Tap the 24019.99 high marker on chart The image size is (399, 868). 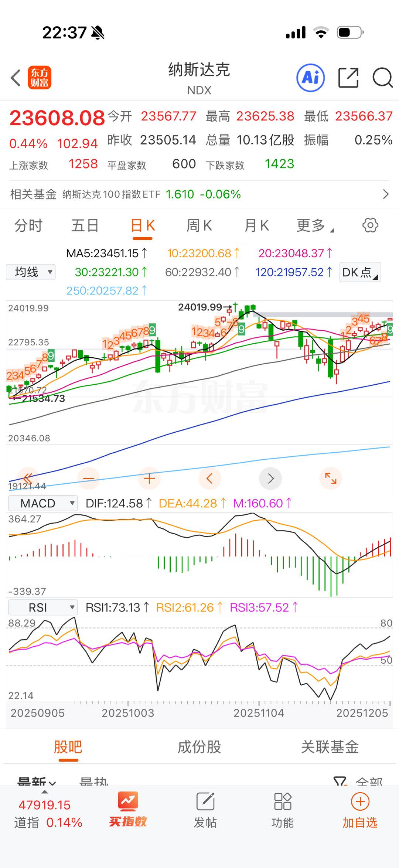pyautogui.click(x=200, y=307)
